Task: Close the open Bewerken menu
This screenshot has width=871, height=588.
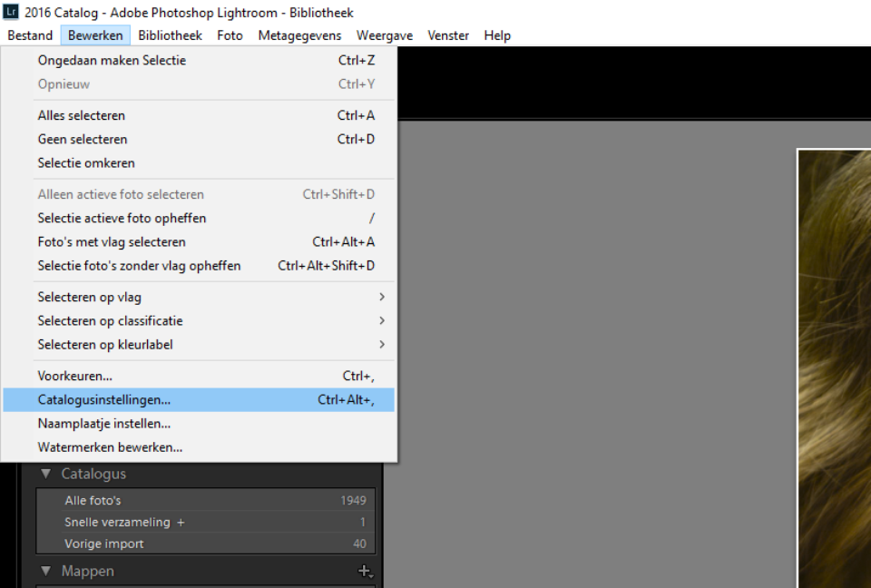Action: (x=95, y=35)
